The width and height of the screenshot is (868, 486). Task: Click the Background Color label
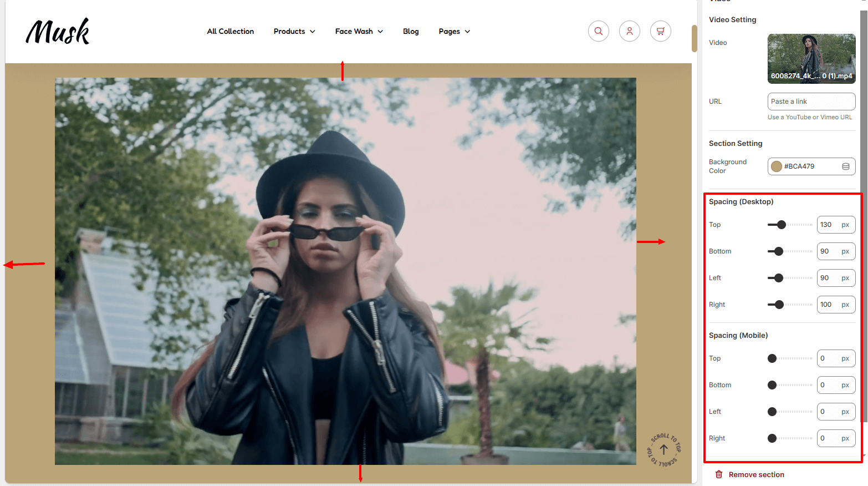pos(728,166)
